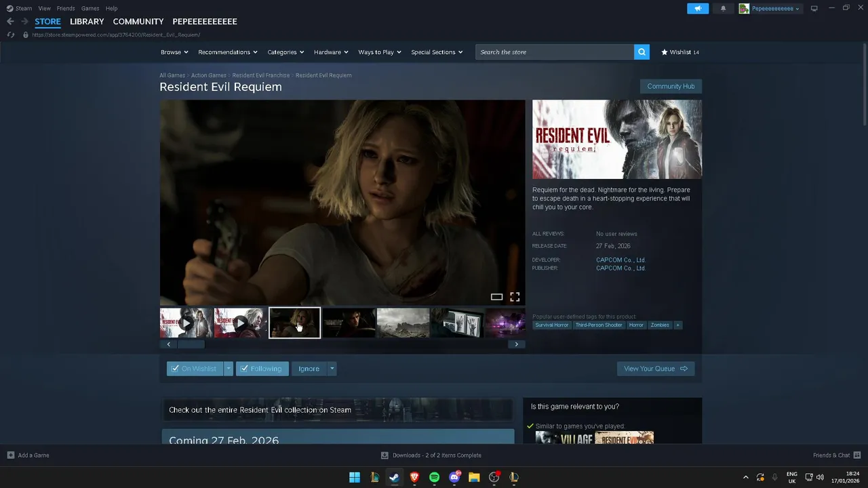Click the page vertical scrollbar

[864, 85]
